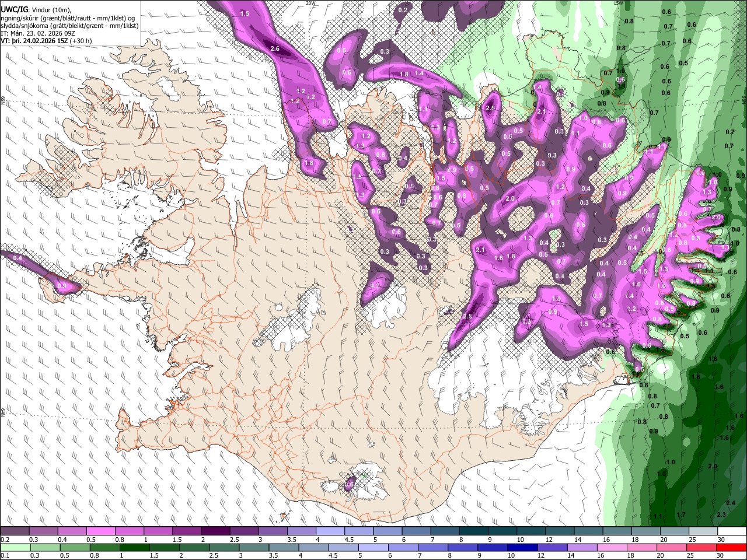Pick the 0.2 swatch in the snow color scale

click(x=15, y=531)
